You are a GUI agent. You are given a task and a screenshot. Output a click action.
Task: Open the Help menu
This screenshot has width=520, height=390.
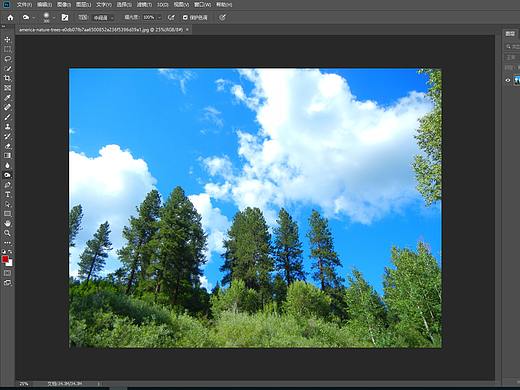[224, 5]
